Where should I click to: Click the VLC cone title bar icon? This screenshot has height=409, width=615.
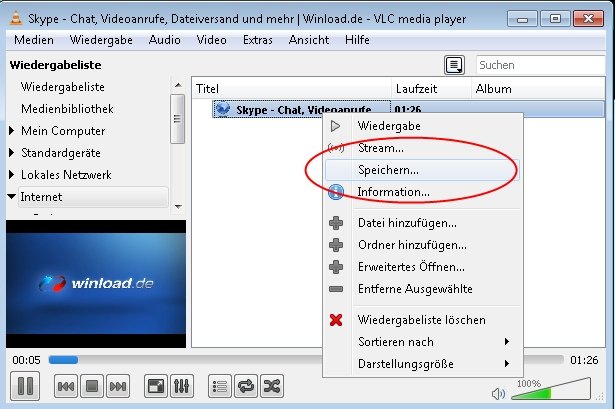(16, 18)
